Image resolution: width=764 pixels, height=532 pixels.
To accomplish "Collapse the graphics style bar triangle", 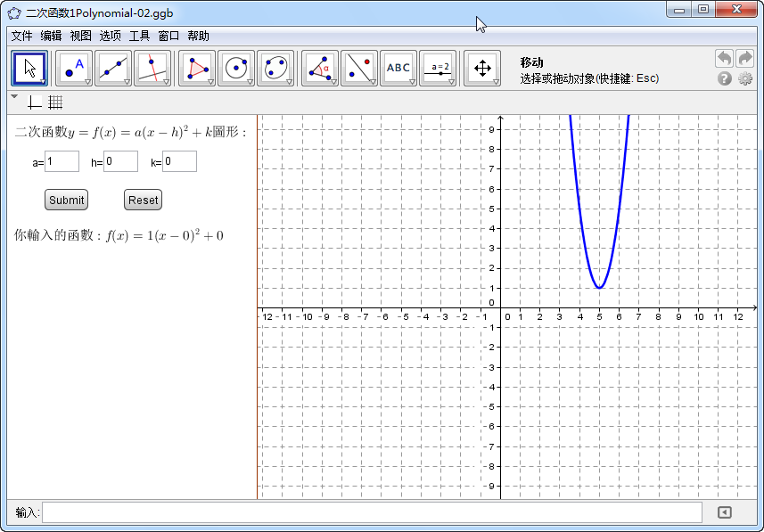I will [14, 96].
